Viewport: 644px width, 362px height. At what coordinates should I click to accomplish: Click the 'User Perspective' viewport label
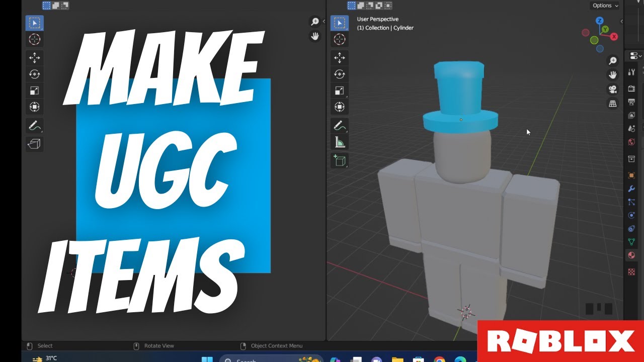pyautogui.click(x=378, y=19)
